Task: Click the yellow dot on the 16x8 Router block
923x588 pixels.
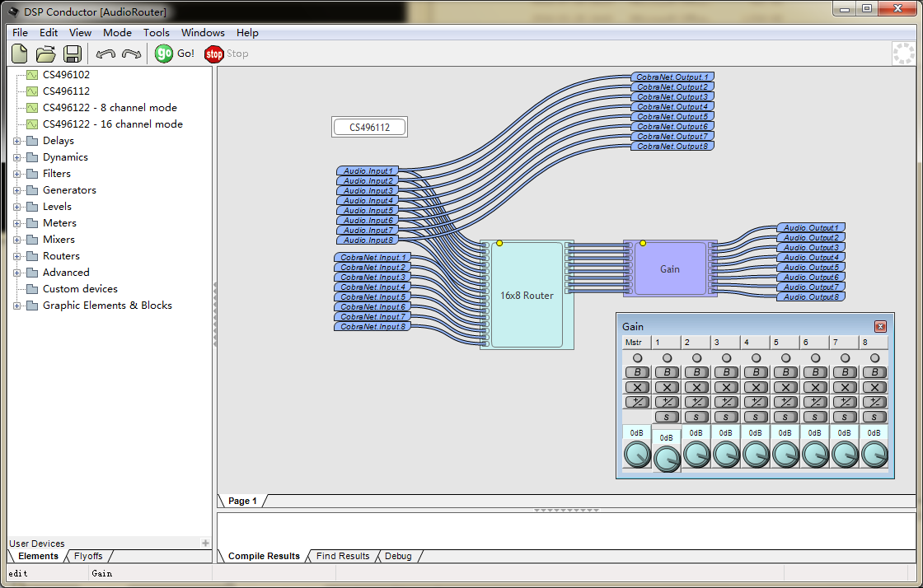Action: (x=499, y=243)
